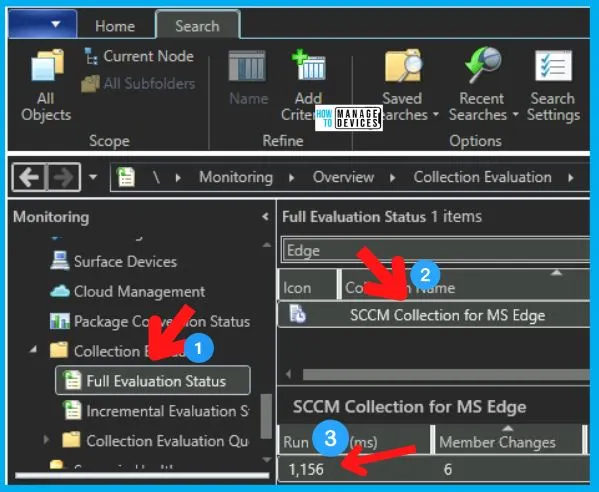Image resolution: width=599 pixels, height=492 pixels.
Task: Expand the arrow after Monitoring breadcrumb
Action: 292,178
